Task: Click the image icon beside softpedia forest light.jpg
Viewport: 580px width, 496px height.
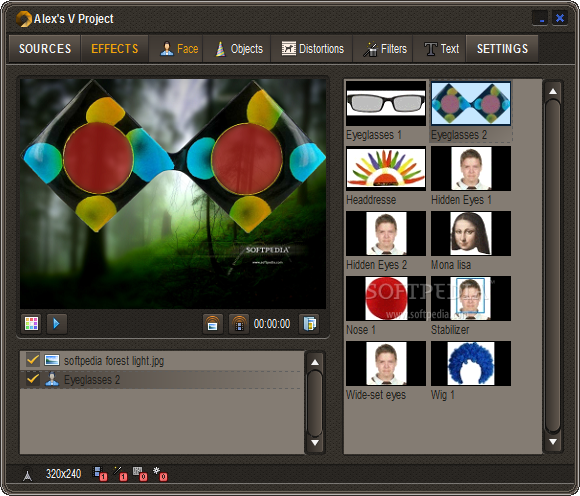Action: [52, 360]
